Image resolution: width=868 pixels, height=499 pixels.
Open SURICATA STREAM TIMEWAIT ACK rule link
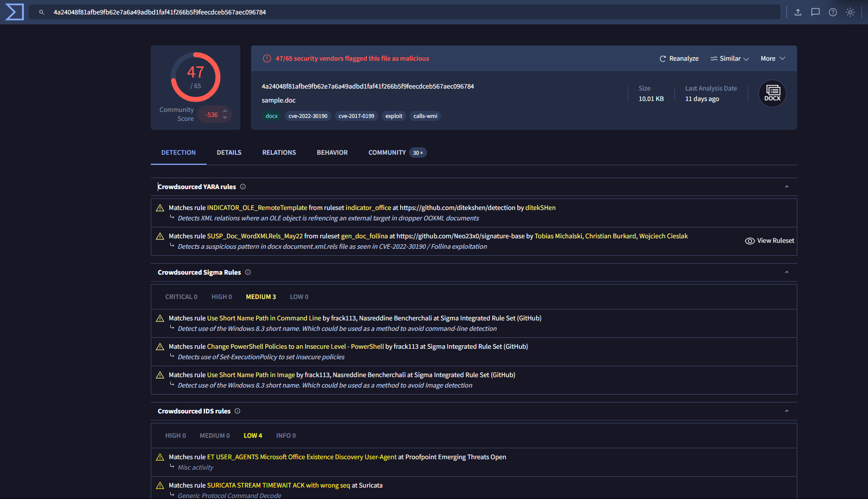pyautogui.click(x=279, y=486)
